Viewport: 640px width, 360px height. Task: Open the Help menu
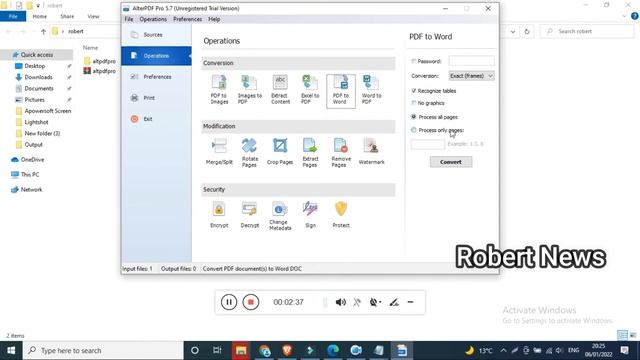click(214, 19)
